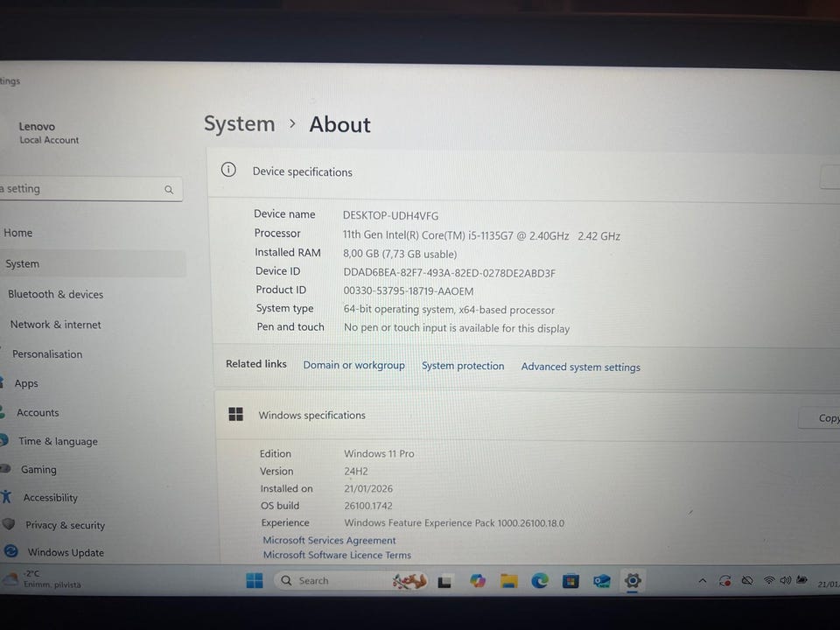This screenshot has width=840, height=630.
Task: Click the Windows Feature Experience Pack value
Action: click(454, 523)
